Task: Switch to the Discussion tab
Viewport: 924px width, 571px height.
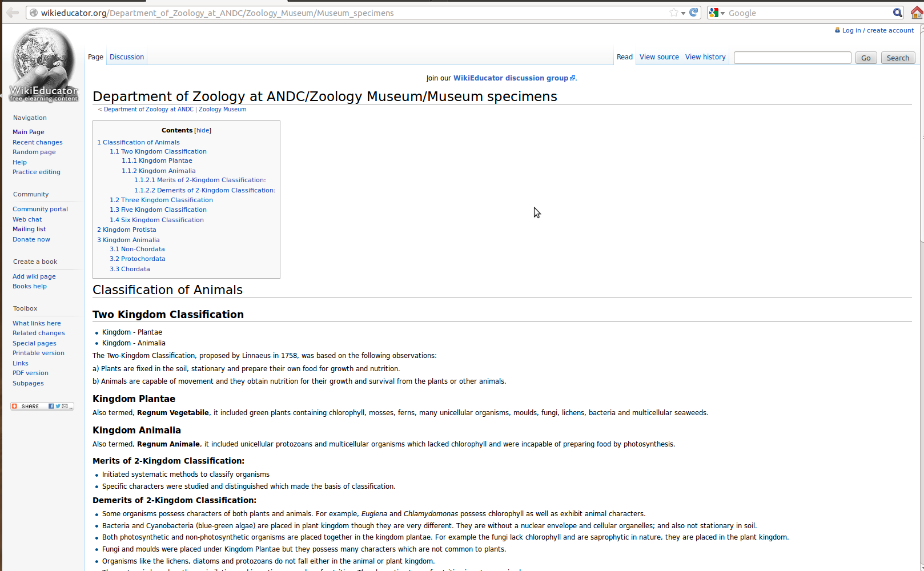Action: (x=127, y=57)
